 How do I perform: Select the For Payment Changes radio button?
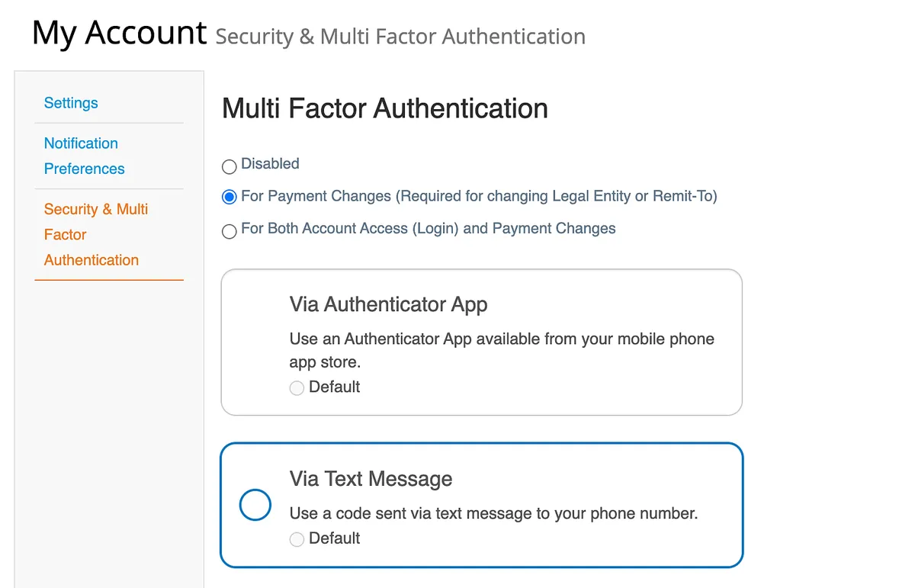[229, 198]
